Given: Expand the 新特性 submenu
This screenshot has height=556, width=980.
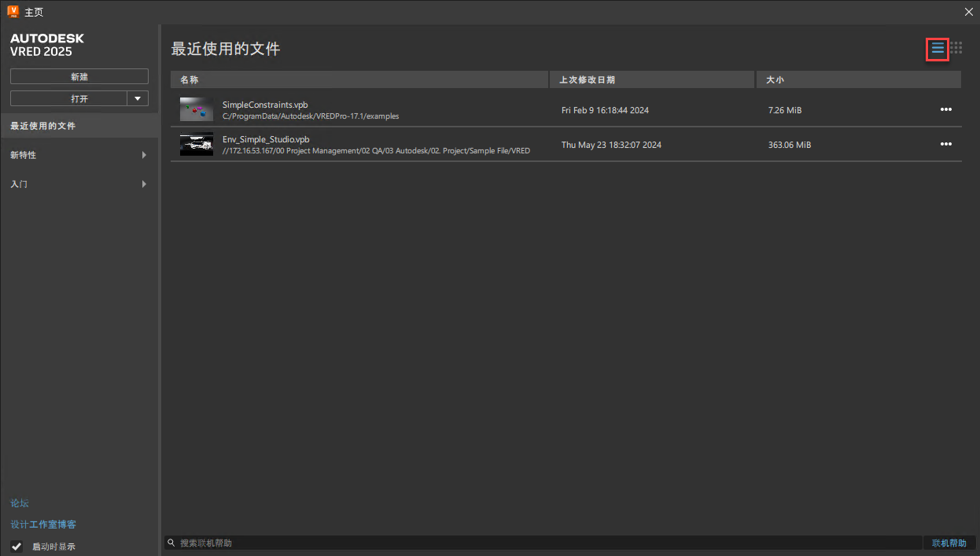Looking at the screenshot, I should pos(144,155).
